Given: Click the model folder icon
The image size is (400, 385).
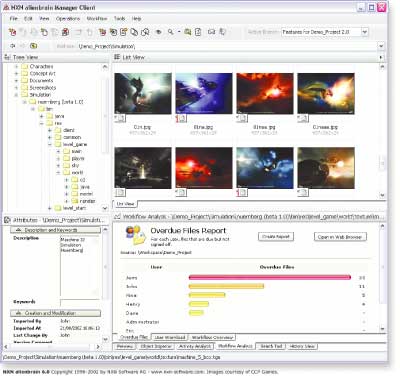Looking at the screenshot, I should (x=75, y=194).
